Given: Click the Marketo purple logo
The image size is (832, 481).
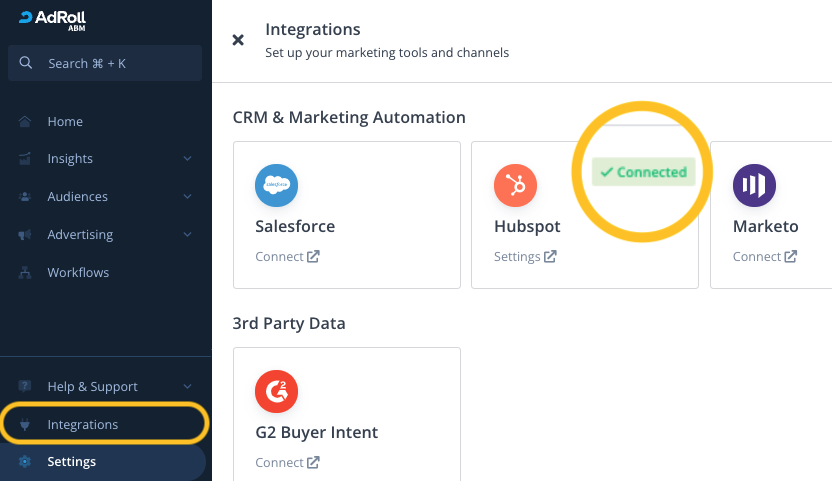Looking at the screenshot, I should click(x=754, y=185).
